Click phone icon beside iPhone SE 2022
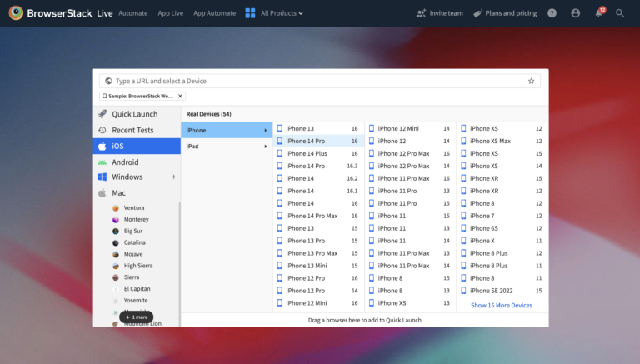Screen dimensions: 640x364 463,291
